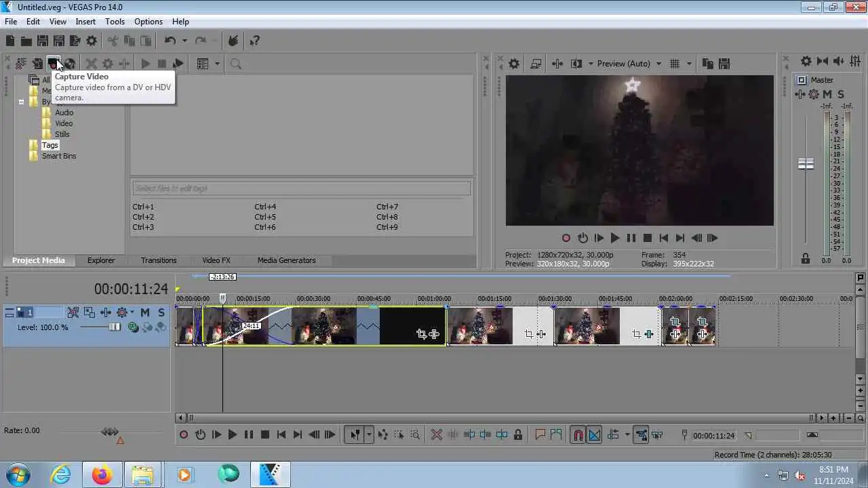The width and height of the screenshot is (868, 488).
Task: Click the Capture Video icon
Action: point(54,64)
